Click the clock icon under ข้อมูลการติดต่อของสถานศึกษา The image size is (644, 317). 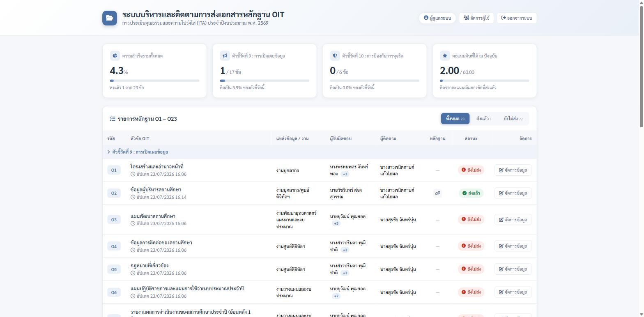coord(133,250)
